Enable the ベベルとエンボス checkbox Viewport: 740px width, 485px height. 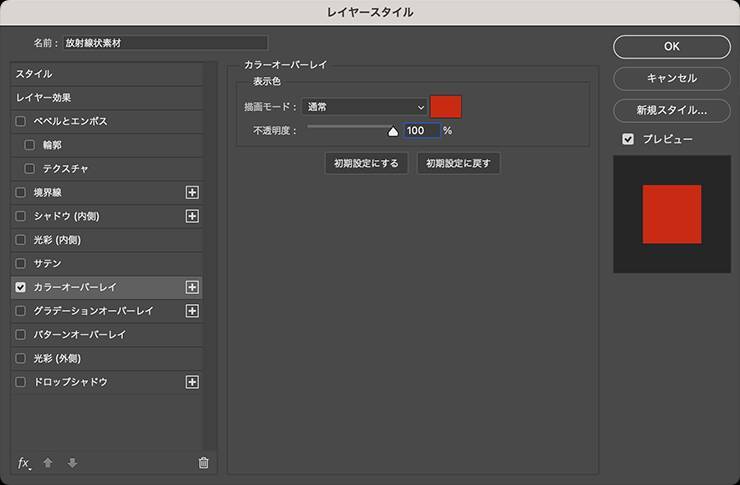tap(21, 121)
